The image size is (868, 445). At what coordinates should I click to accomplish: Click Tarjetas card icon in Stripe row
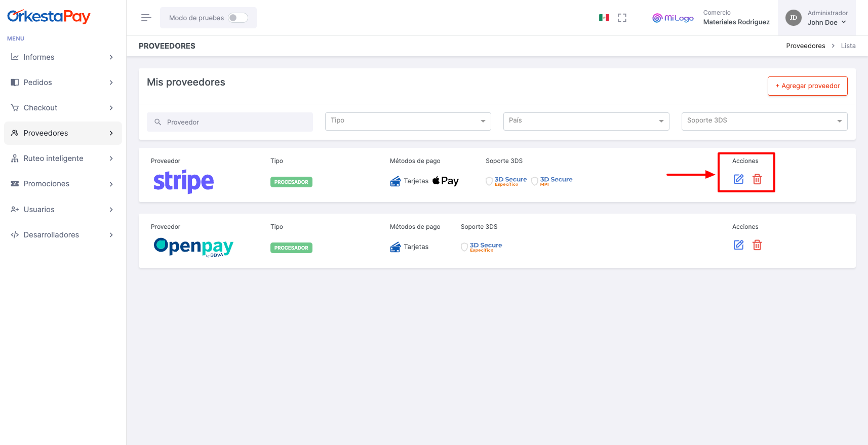pos(395,181)
